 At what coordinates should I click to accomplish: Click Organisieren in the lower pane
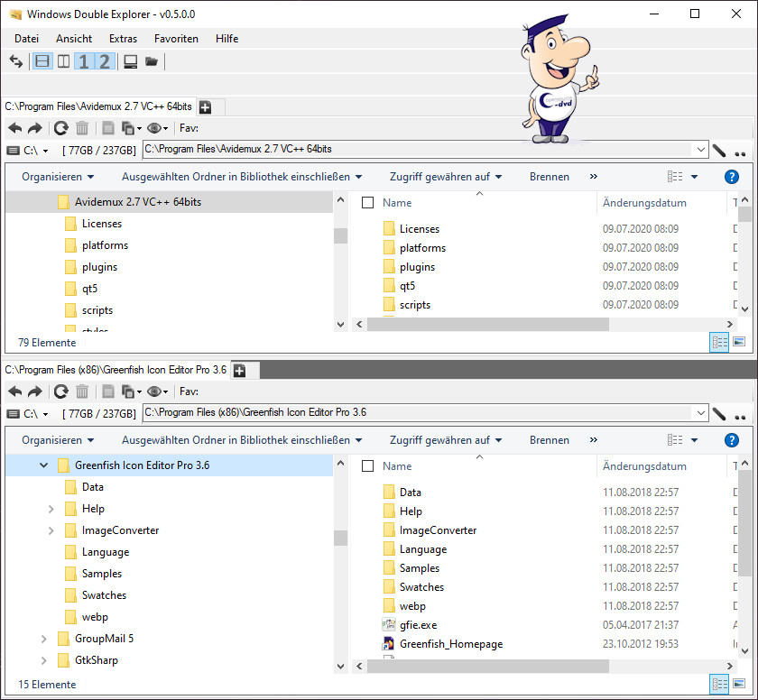(x=58, y=440)
